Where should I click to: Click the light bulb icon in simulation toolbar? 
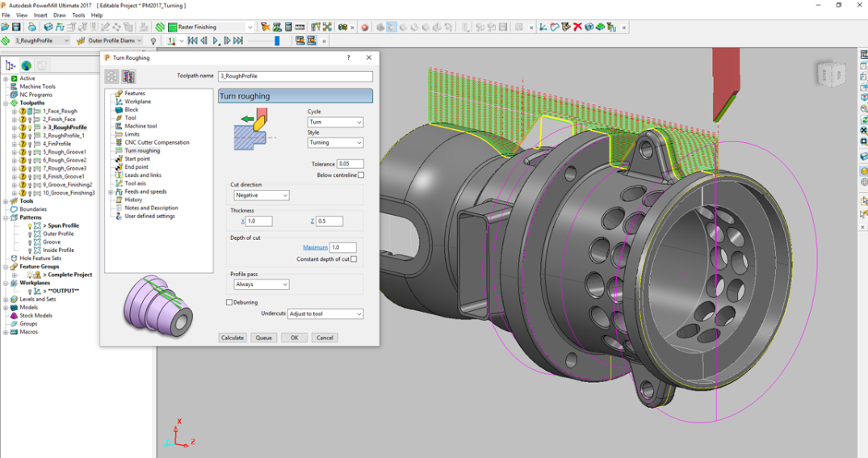click(x=153, y=41)
